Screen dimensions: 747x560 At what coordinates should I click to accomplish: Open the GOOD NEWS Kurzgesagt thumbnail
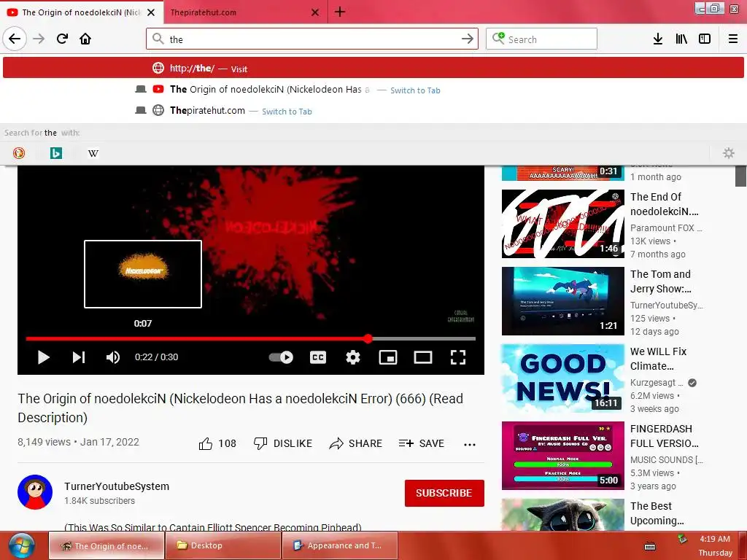click(x=562, y=378)
